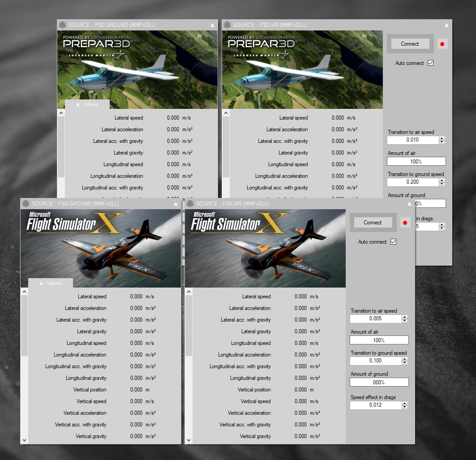
Task: Decrease P3D Transition to ground speed with down arrow
Action: [x=442, y=184]
